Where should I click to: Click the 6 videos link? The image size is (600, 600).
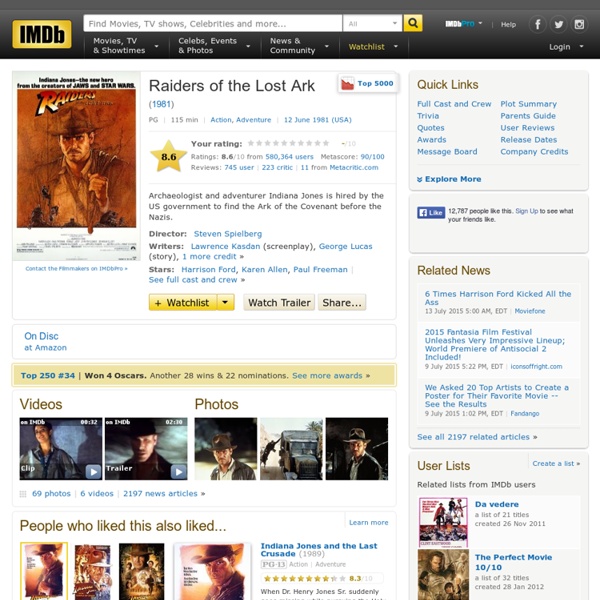97,494
